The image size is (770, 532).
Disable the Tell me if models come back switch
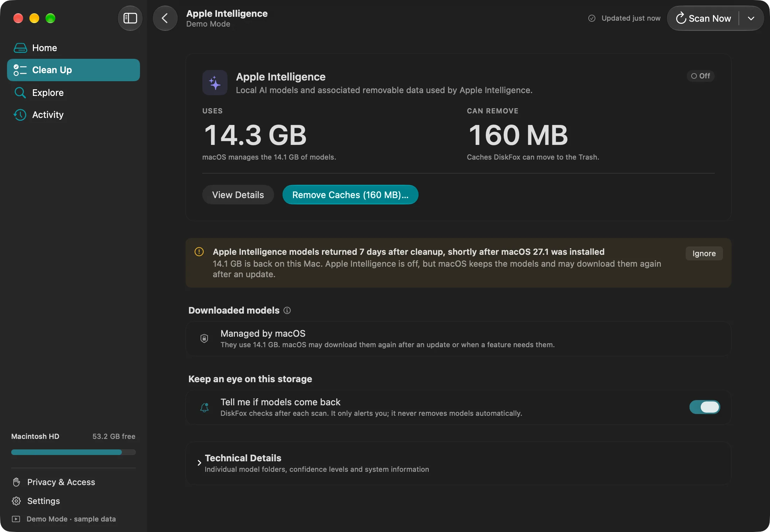(705, 407)
